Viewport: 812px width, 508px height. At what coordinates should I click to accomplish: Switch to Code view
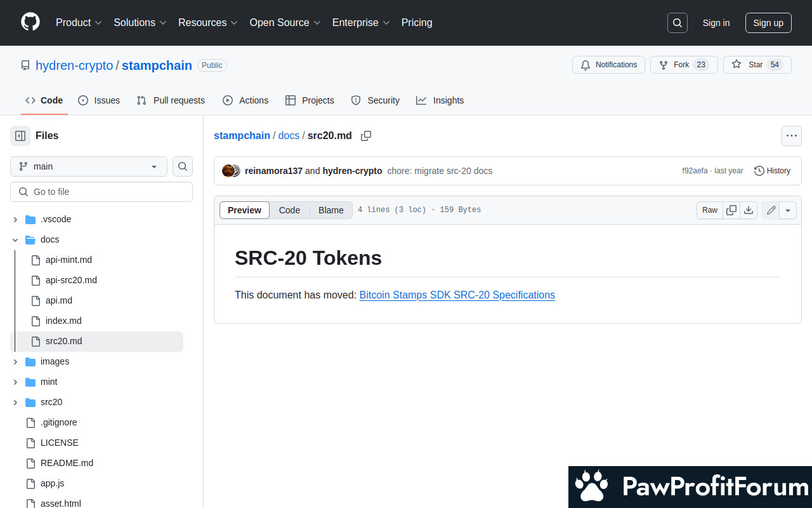coord(289,210)
